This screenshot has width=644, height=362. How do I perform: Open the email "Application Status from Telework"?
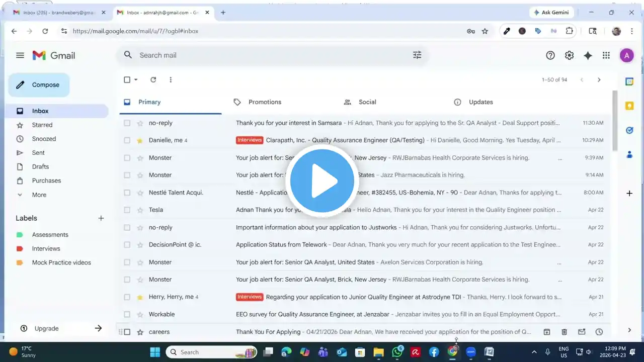pyautogui.click(x=281, y=245)
